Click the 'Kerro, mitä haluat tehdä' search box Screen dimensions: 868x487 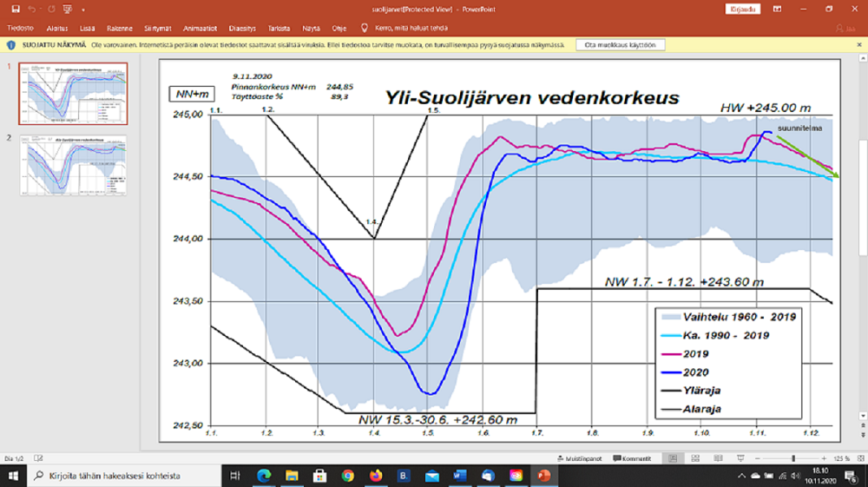click(x=411, y=29)
